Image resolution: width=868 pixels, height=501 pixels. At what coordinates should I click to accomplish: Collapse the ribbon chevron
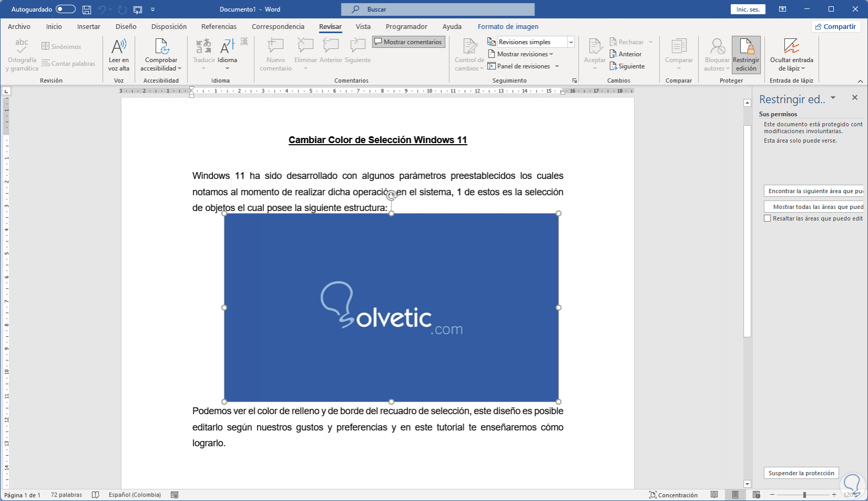860,81
